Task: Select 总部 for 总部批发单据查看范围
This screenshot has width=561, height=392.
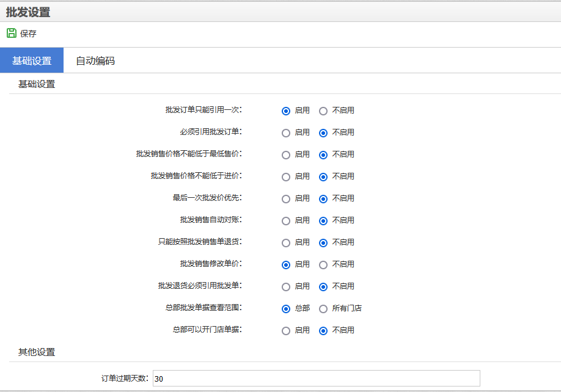Action: click(286, 309)
